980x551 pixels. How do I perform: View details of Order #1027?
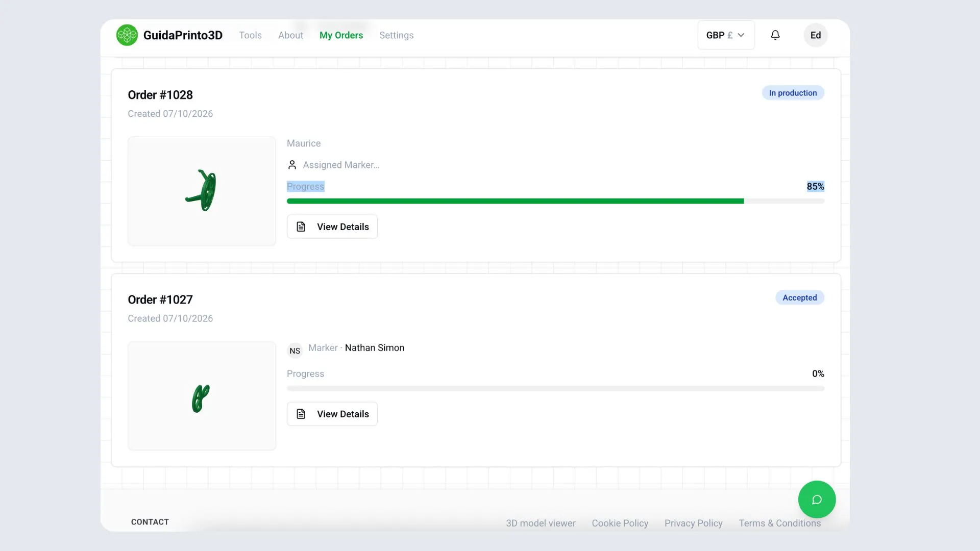[332, 414]
